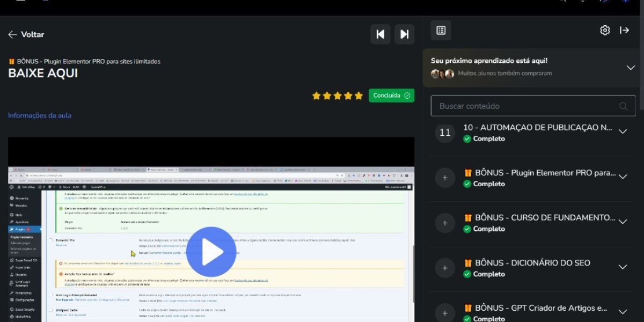The image size is (644, 322).
Task: Select the Voltar text label
Action: (x=32, y=34)
